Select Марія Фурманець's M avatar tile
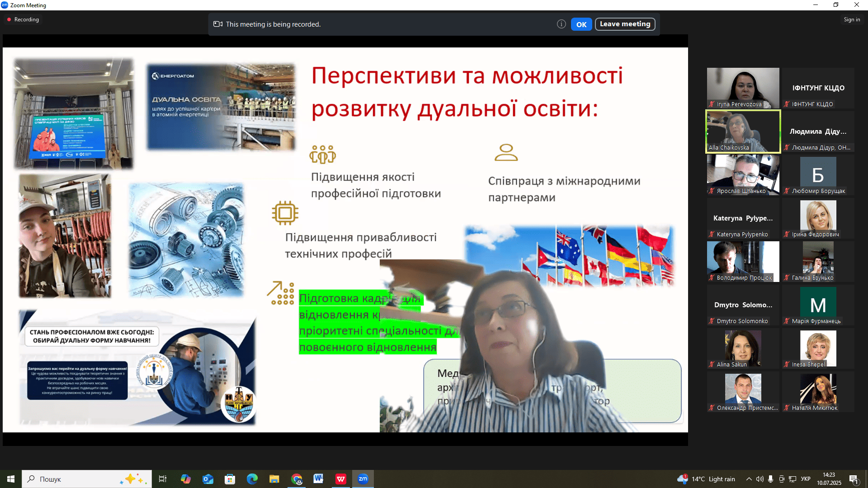 click(x=818, y=305)
